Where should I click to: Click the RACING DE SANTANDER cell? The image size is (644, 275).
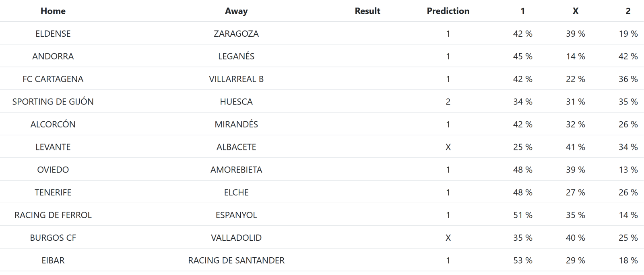tap(236, 260)
